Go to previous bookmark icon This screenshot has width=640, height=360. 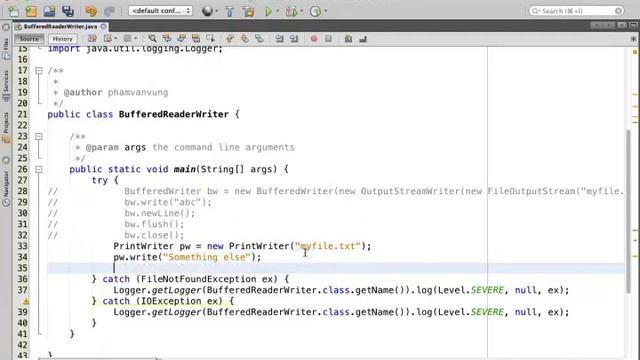[230, 39]
